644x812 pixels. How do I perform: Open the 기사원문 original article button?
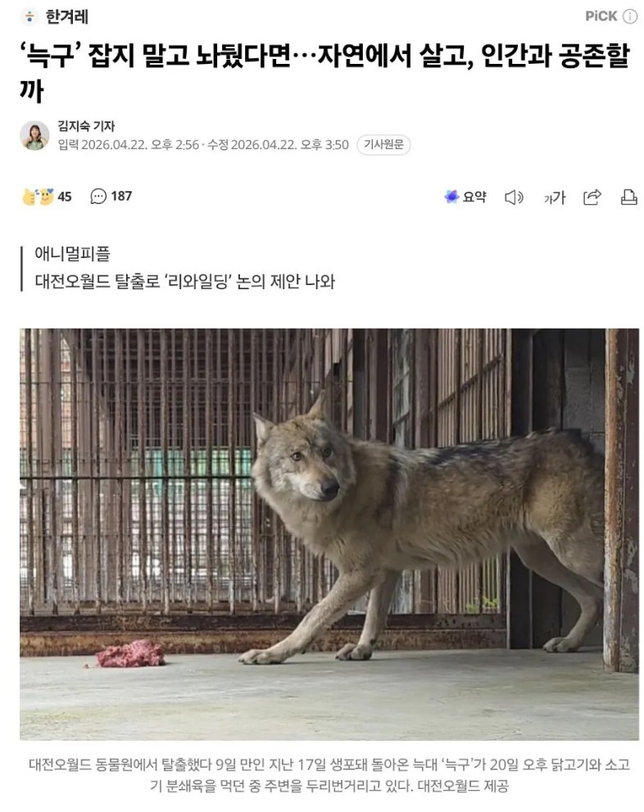(383, 144)
